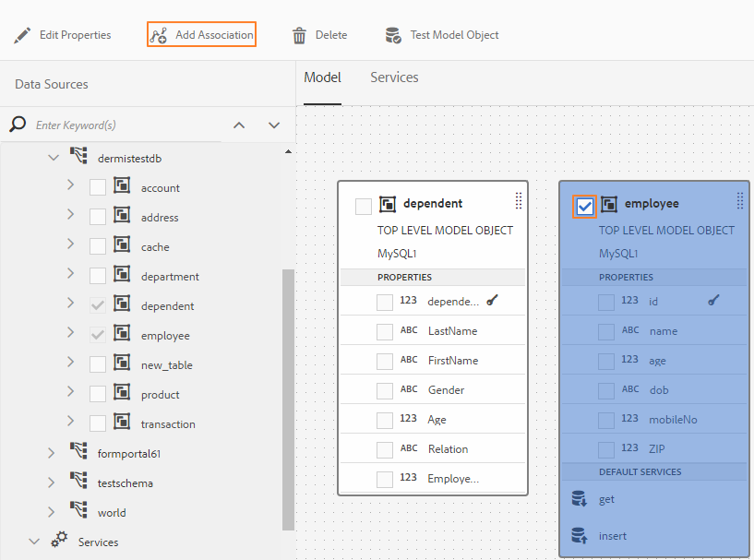The image size is (754, 560).
Task: Select the LastName property checkbox
Action: pyautogui.click(x=385, y=332)
